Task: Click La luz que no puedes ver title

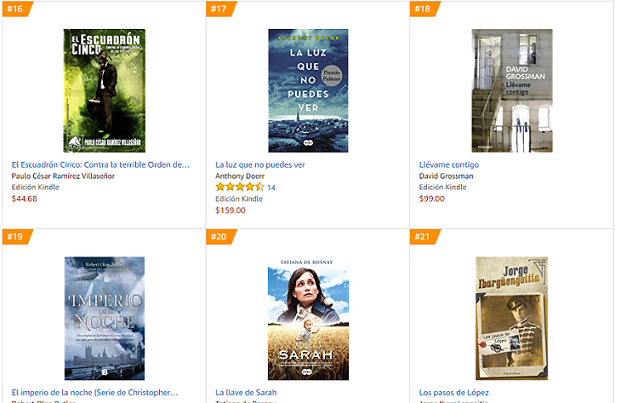Action: click(260, 165)
